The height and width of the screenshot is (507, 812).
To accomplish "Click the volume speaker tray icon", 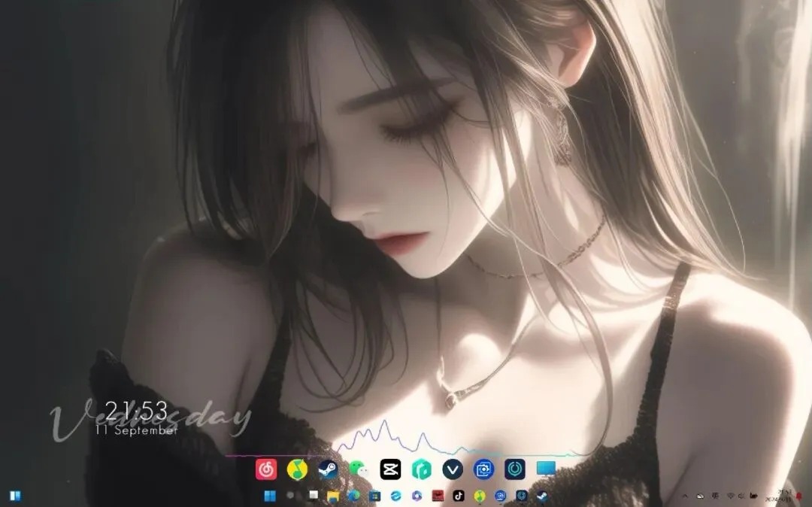I will tap(741, 496).
